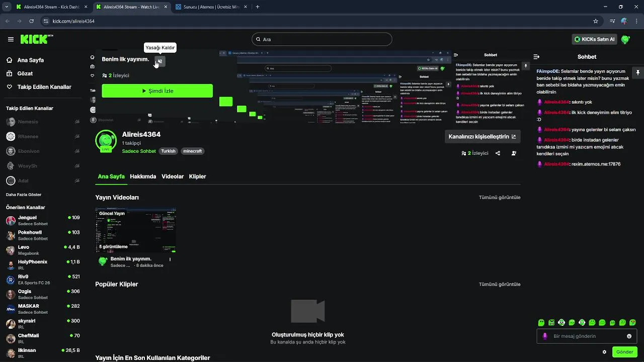Click the minecraft tag
This screenshot has width=644, height=362.
pyautogui.click(x=192, y=151)
